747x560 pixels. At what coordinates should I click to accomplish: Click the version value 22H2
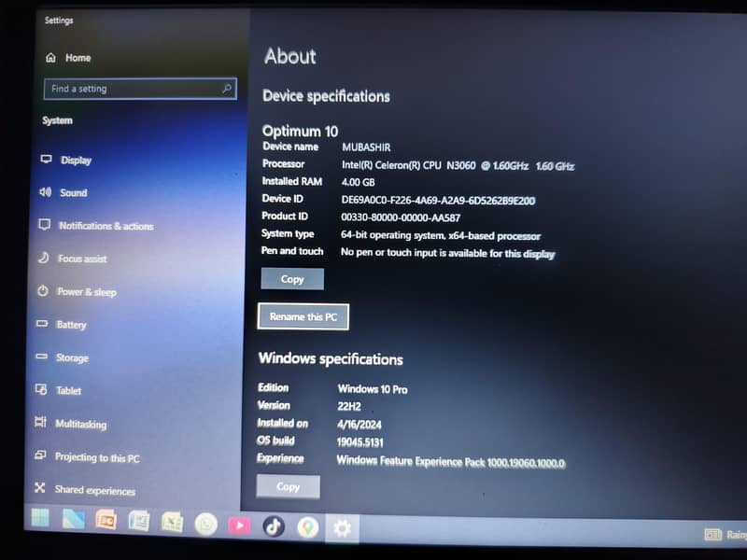click(349, 406)
